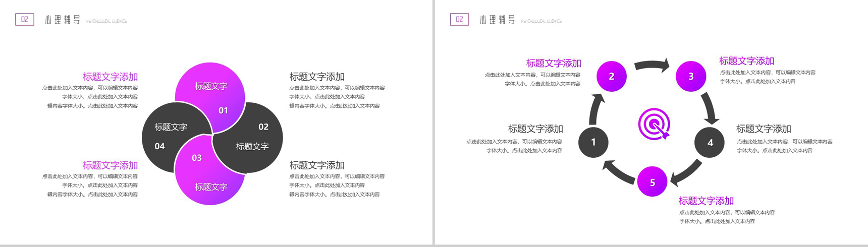The width and height of the screenshot is (868, 247).
Task: Select body paragraph beside circle 3
Action: click(768, 77)
